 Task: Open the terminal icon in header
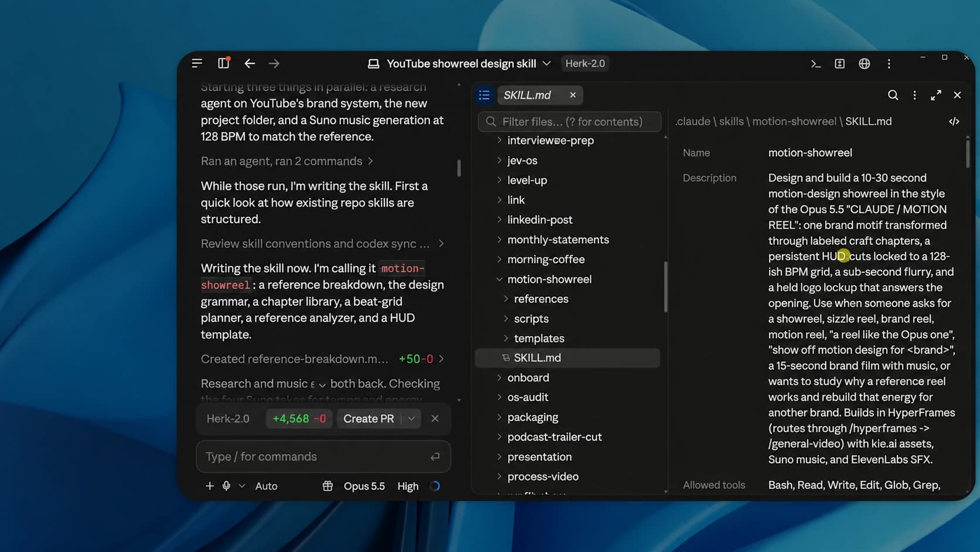click(815, 64)
